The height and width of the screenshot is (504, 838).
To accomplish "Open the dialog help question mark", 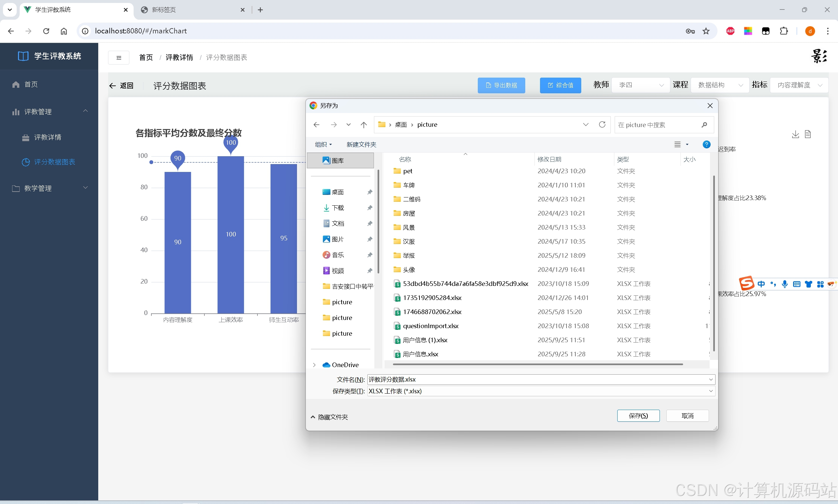I will tap(706, 144).
